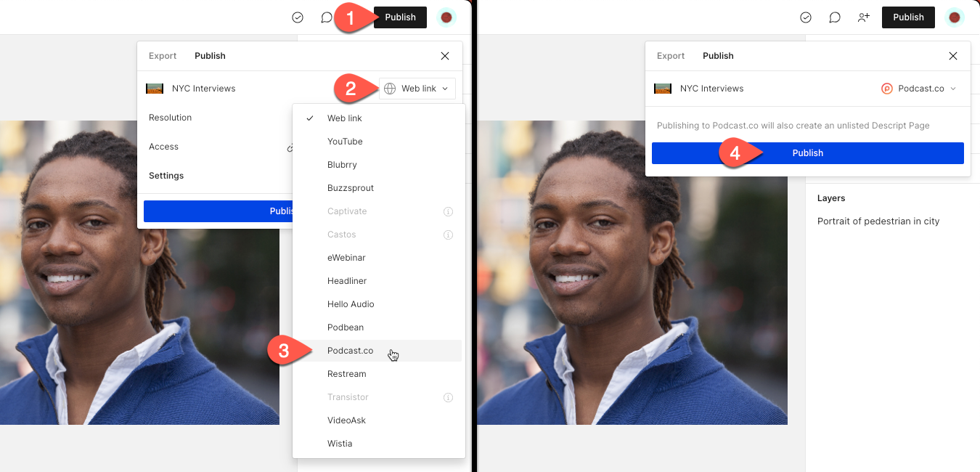Click the checkmark review icon in left window toolbar
The width and height of the screenshot is (980, 472).
point(298,17)
